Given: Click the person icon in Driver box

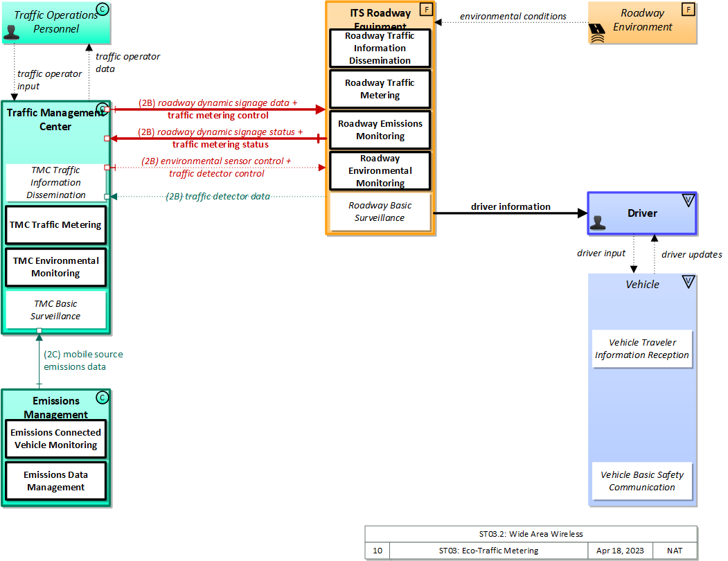Looking at the screenshot, I should point(598,222).
